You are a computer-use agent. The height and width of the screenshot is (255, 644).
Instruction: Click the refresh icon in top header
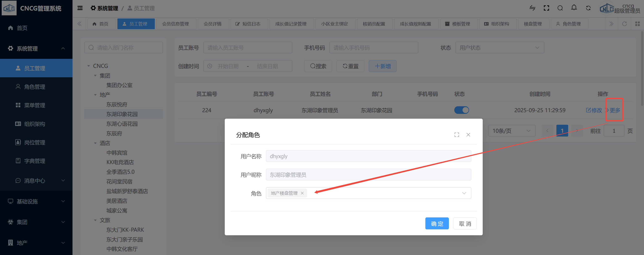pos(588,8)
